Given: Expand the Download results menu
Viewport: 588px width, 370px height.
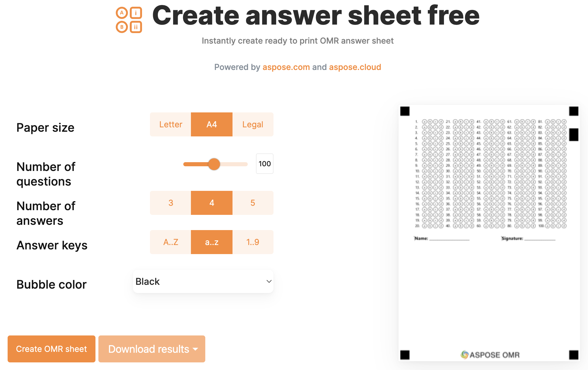Looking at the screenshot, I should click(152, 349).
